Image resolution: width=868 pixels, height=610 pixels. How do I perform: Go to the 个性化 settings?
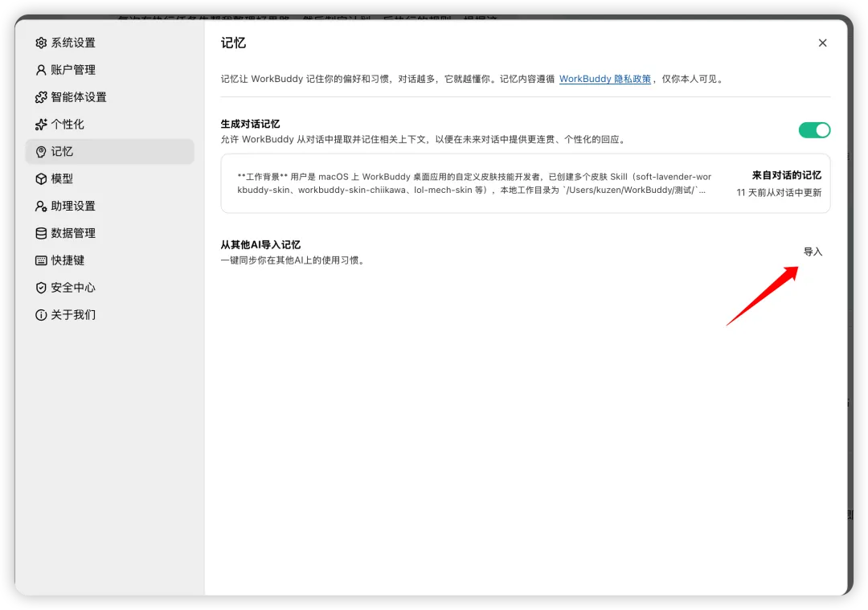[x=109, y=124]
